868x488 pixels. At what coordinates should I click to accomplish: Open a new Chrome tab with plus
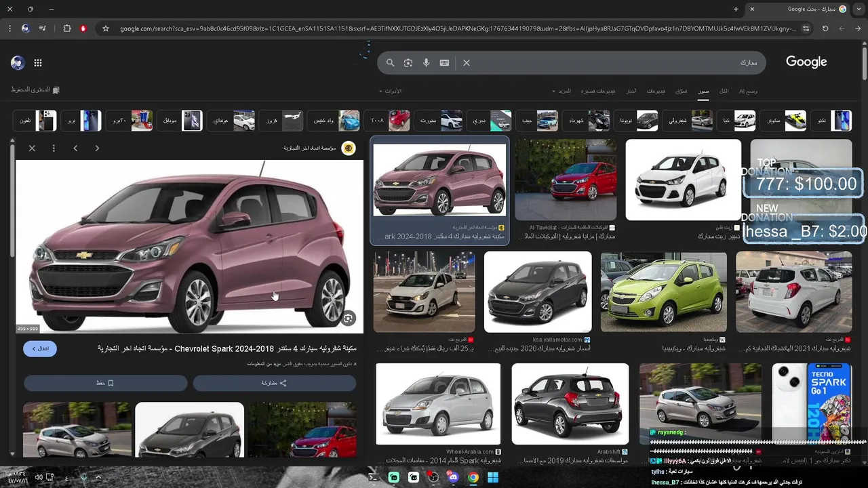point(736,9)
